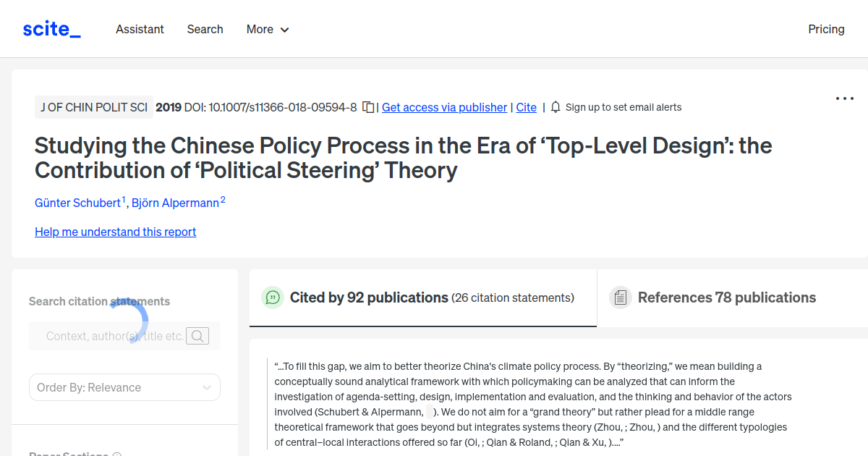Open the Pricing page
Image resolution: width=868 pixels, height=456 pixels.
(x=826, y=29)
